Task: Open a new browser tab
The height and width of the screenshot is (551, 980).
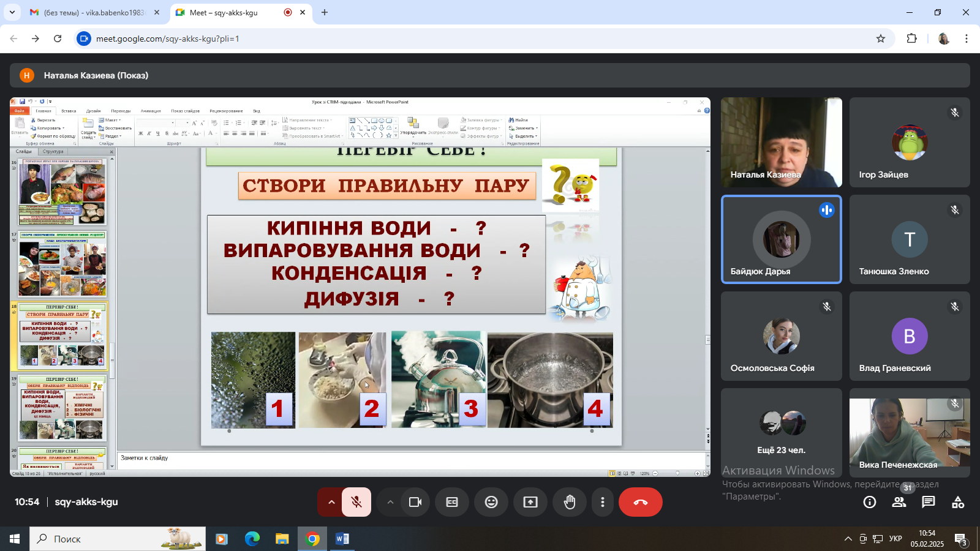Action: 325,12
